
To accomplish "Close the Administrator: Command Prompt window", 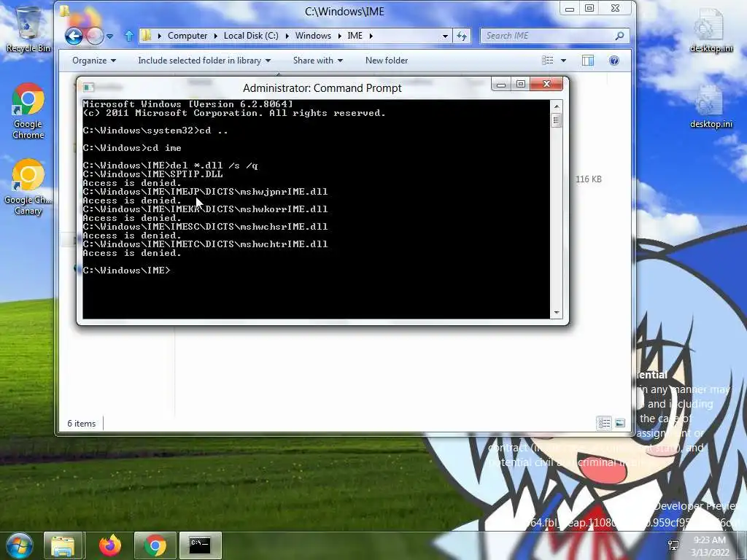I will [x=546, y=85].
